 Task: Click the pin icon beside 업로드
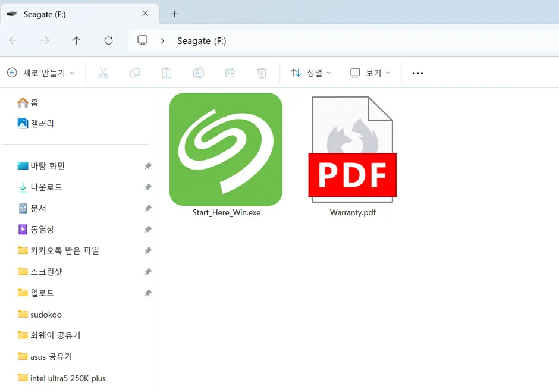point(148,293)
